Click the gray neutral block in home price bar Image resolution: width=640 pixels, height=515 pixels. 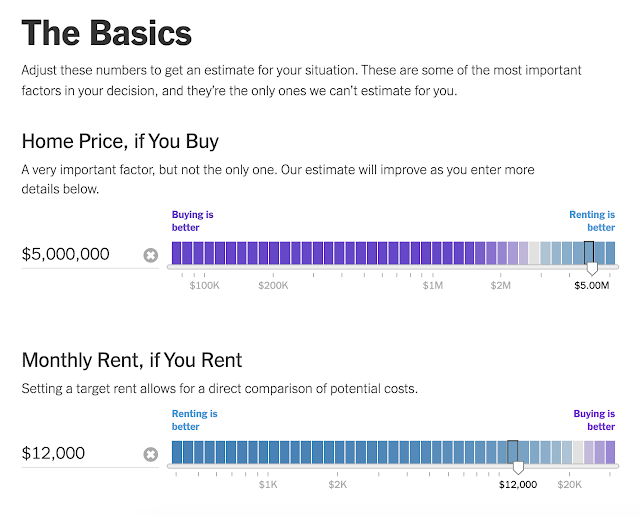[x=534, y=253]
